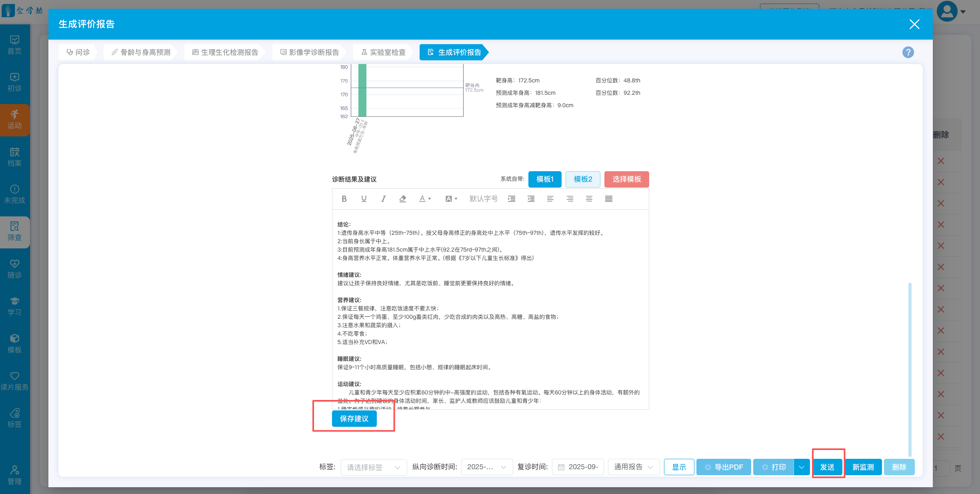
Task: Open the 运动 sidebar item
Action: point(15,120)
